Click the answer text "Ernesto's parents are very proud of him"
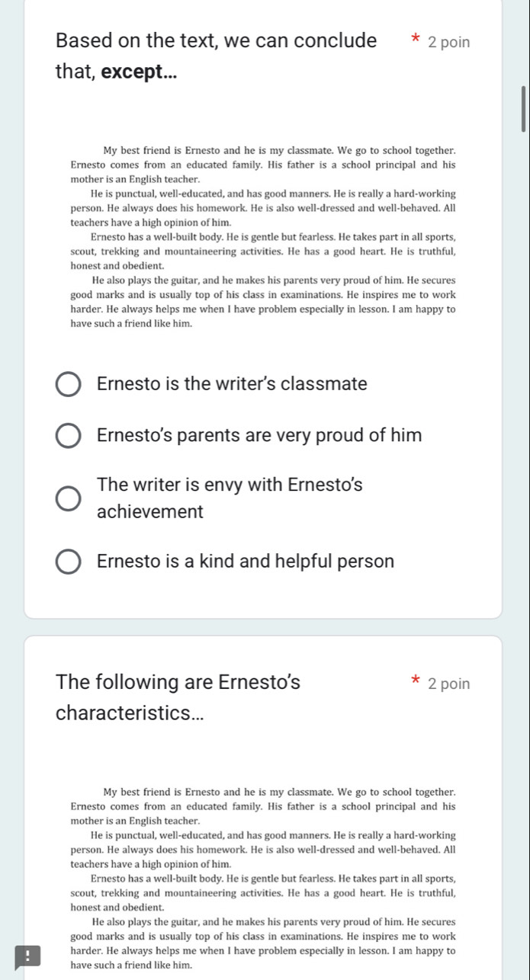Viewport: 530px width, 980px height. point(259,436)
